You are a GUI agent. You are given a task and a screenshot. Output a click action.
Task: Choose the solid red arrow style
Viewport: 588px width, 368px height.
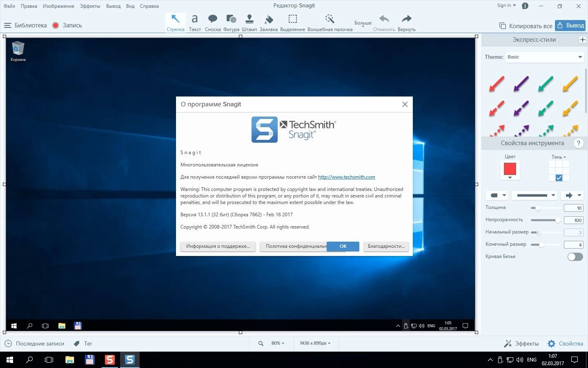(x=497, y=83)
